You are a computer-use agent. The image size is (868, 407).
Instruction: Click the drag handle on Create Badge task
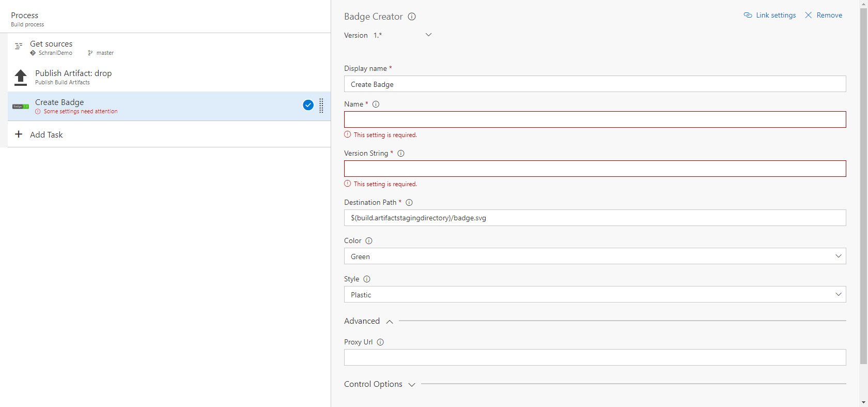[321, 105]
